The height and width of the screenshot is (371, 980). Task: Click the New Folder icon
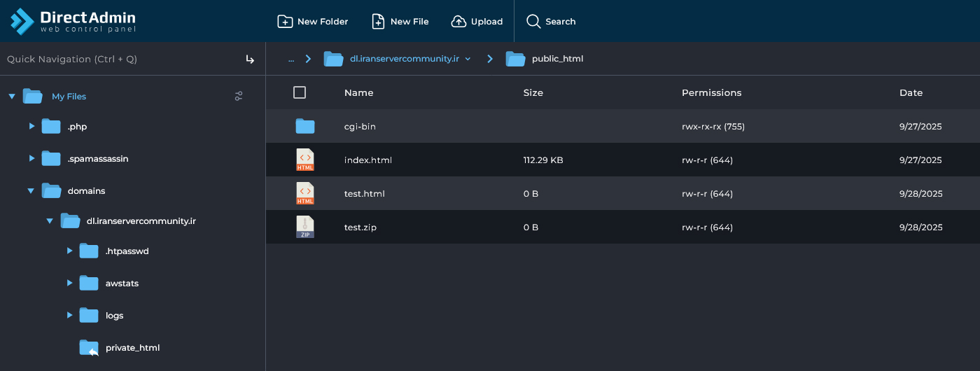click(285, 22)
